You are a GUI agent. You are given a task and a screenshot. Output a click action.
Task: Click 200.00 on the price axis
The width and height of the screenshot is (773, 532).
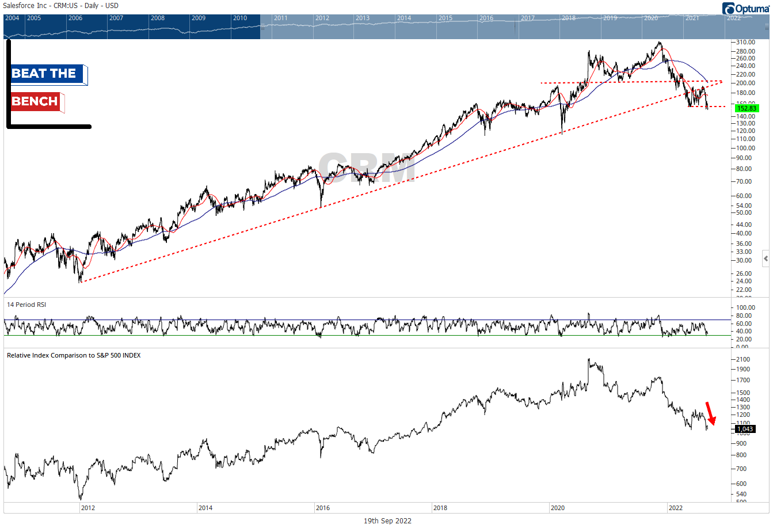[x=745, y=83]
